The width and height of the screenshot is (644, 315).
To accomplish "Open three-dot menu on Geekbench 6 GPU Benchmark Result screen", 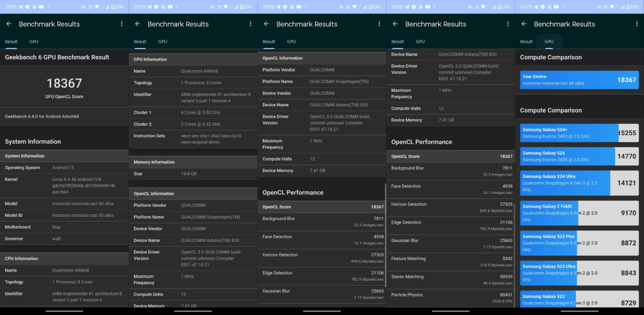I will click(122, 24).
